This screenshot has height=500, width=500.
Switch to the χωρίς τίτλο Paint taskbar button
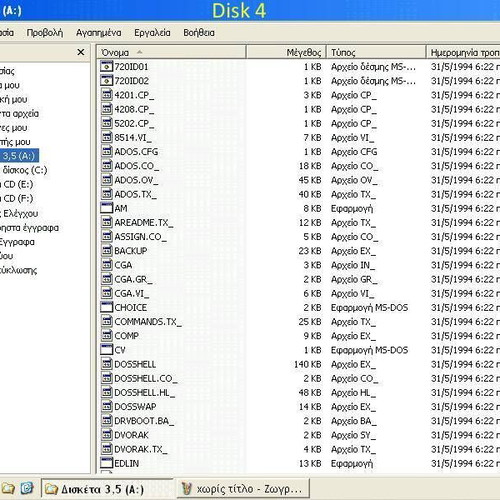click(243, 489)
